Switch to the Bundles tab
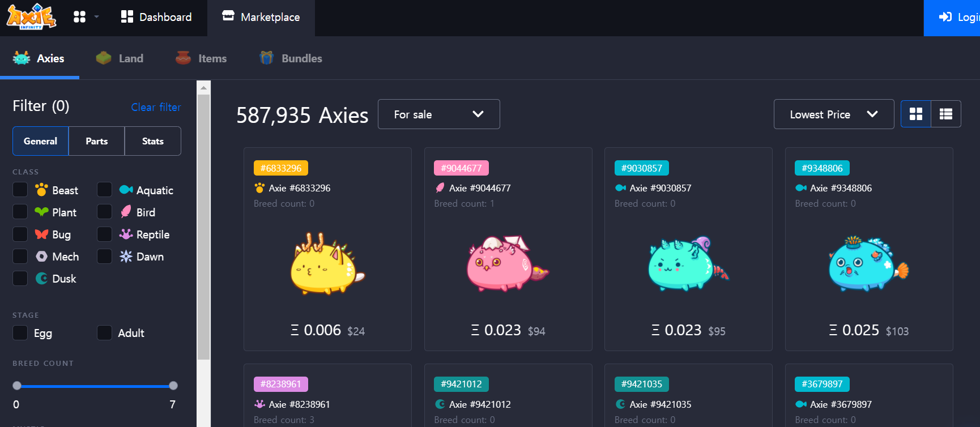The height and width of the screenshot is (427, 980). [291, 58]
